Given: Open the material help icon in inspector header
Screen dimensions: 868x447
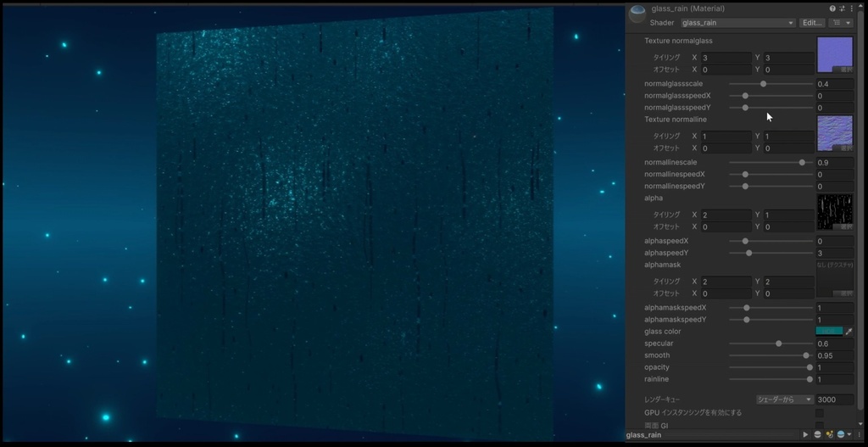Looking at the screenshot, I should (x=832, y=8).
